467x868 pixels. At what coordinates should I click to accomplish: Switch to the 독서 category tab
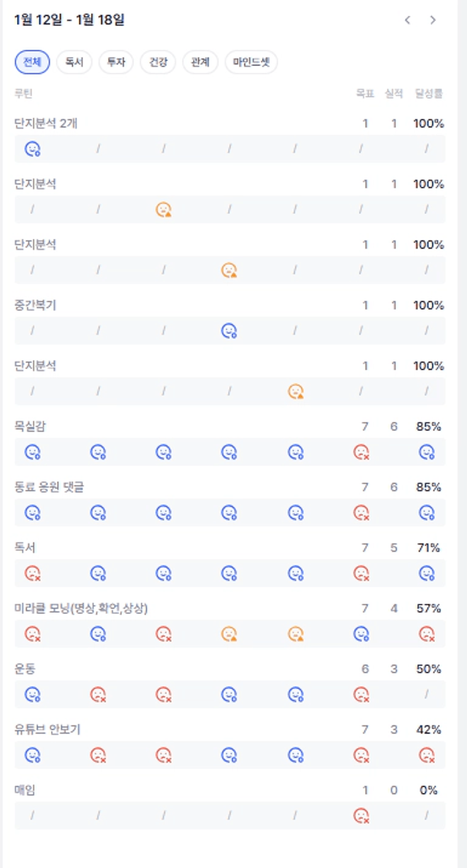[74, 62]
